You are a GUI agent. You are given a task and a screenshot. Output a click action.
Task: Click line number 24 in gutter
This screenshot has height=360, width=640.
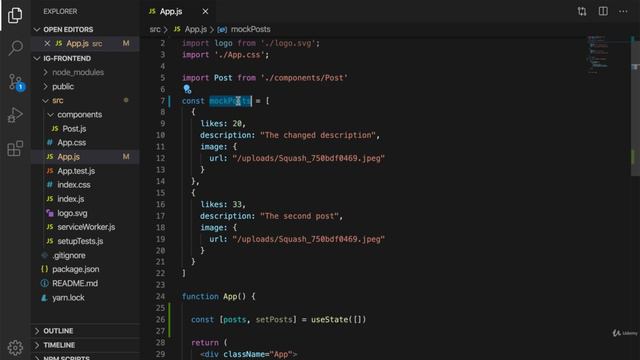point(160,296)
